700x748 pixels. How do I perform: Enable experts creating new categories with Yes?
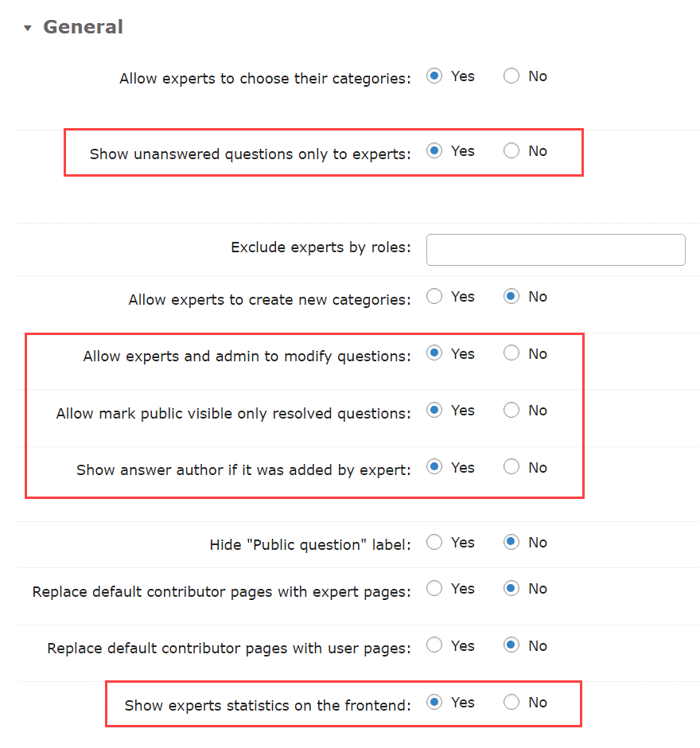coord(434,296)
